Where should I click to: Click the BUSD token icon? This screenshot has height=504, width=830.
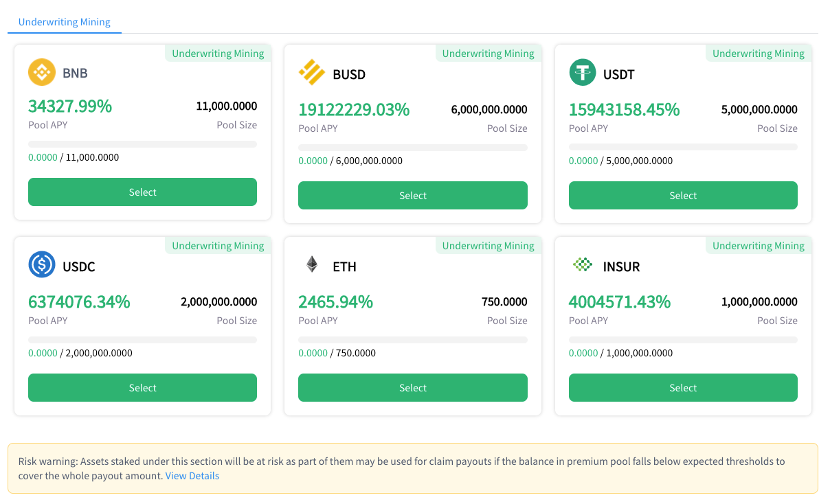tap(312, 72)
